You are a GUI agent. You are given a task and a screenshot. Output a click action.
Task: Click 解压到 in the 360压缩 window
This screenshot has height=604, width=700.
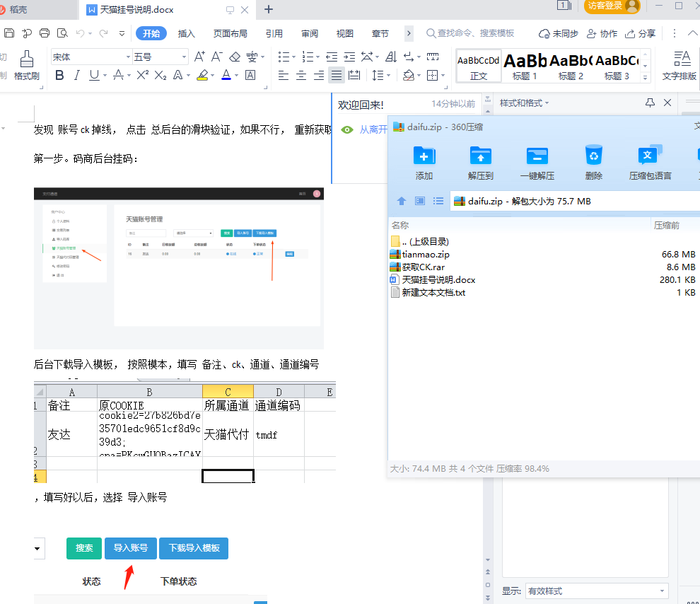(x=480, y=163)
